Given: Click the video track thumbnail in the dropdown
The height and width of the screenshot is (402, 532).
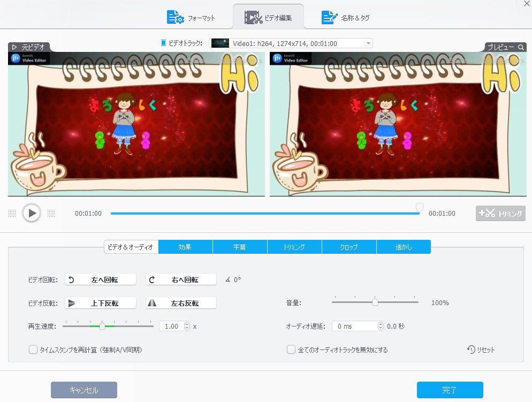Looking at the screenshot, I should (220, 43).
